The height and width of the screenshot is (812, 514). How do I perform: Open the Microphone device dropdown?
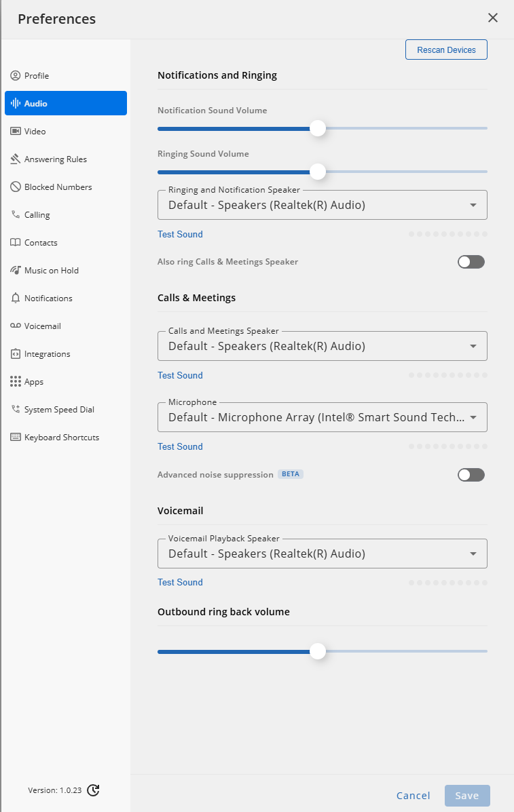coord(323,417)
